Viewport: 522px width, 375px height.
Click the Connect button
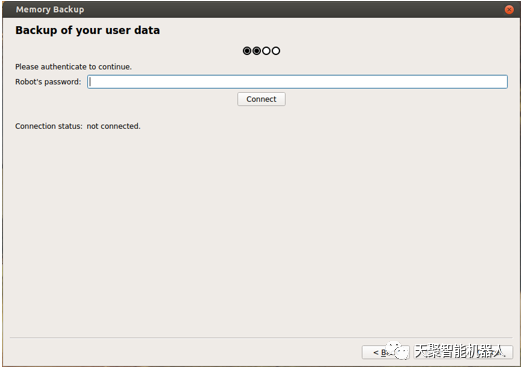(x=261, y=99)
